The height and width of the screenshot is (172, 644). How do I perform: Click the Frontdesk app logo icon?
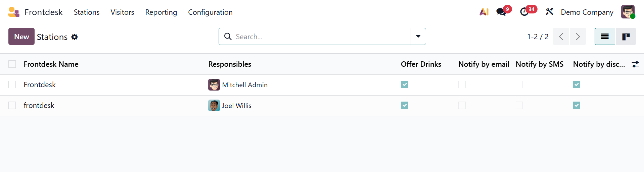(x=13, y=12)
